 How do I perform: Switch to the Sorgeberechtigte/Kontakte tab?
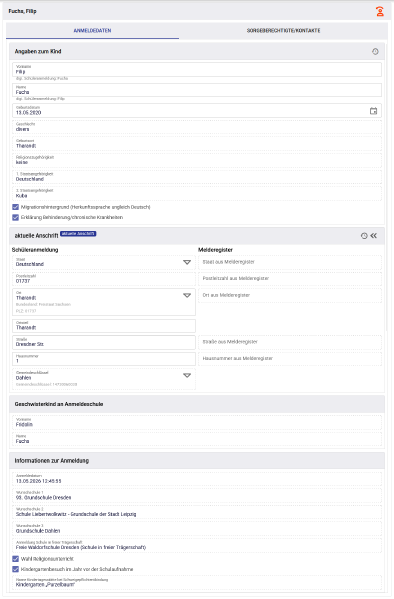click(x=284, y=31)
